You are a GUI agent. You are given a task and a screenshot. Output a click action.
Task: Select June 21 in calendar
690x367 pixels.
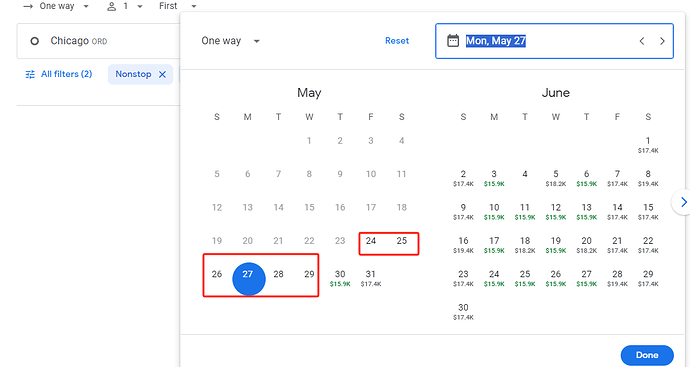[x=617, y=245]
